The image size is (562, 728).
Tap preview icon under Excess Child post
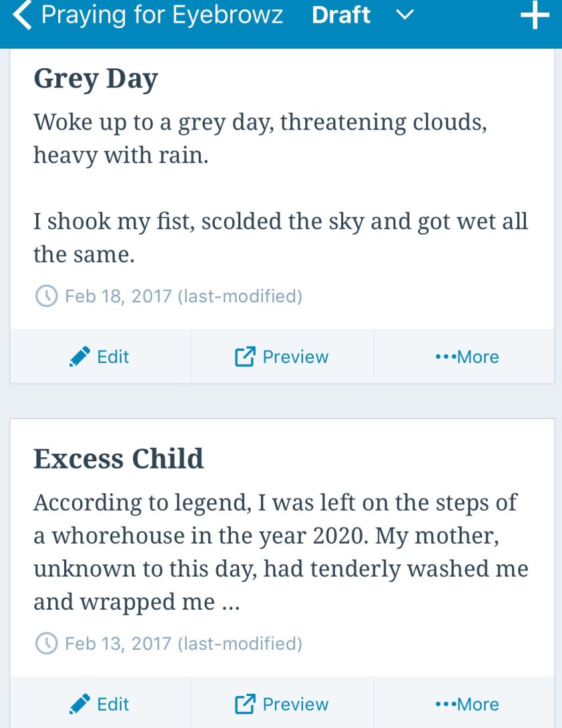coord(245,704)
